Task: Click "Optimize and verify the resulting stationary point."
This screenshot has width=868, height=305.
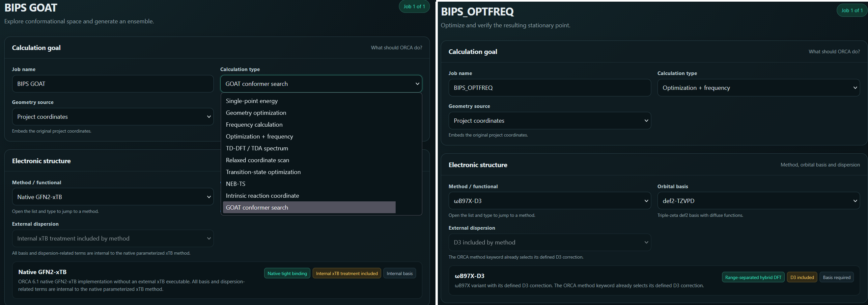Action: click(505, 25)
